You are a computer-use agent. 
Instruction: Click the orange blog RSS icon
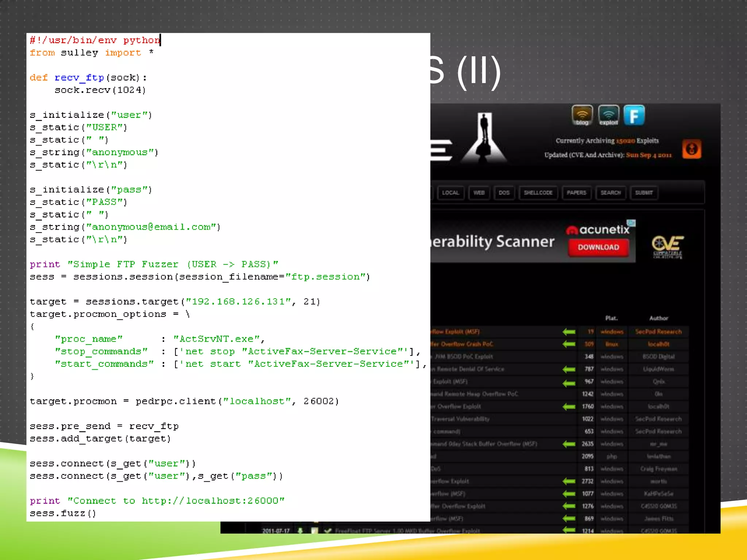[582, 115]
